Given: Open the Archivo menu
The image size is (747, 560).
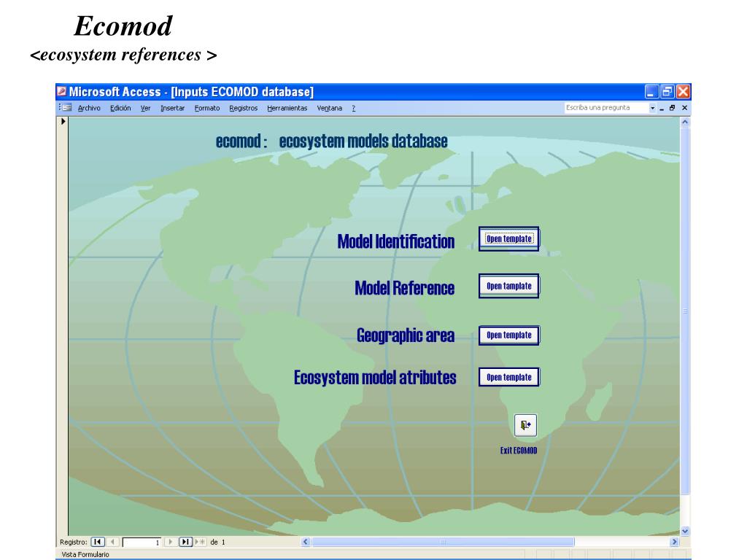Looking at the screenshot, I should click(89, 108).
